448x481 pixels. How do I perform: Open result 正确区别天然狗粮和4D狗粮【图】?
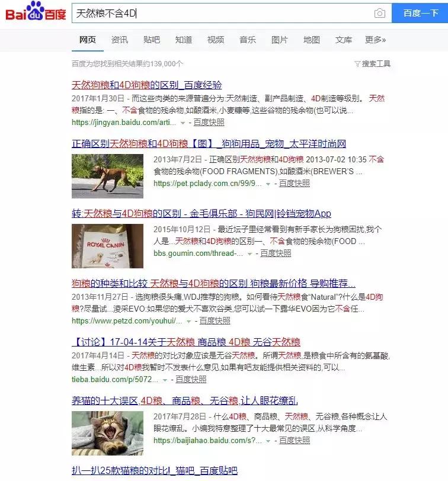[209, 143]
